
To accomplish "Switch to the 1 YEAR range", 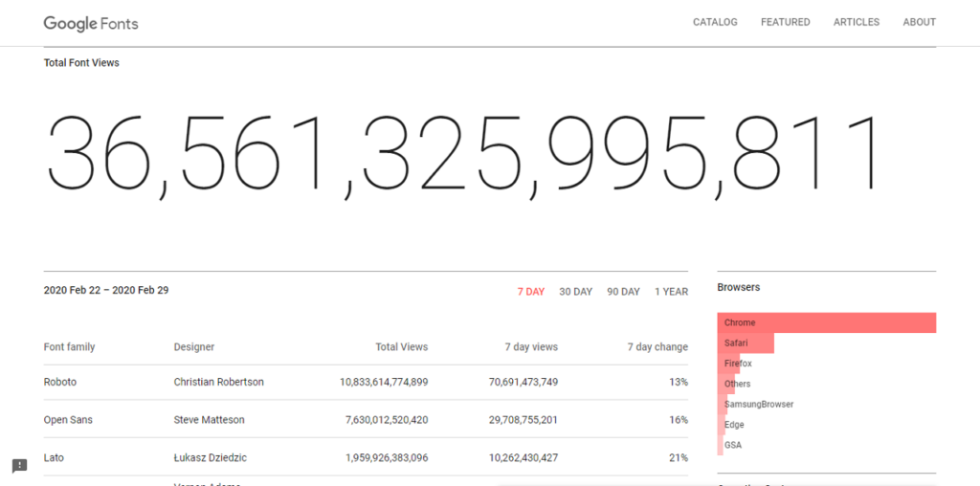I will [x=671, y=292].
